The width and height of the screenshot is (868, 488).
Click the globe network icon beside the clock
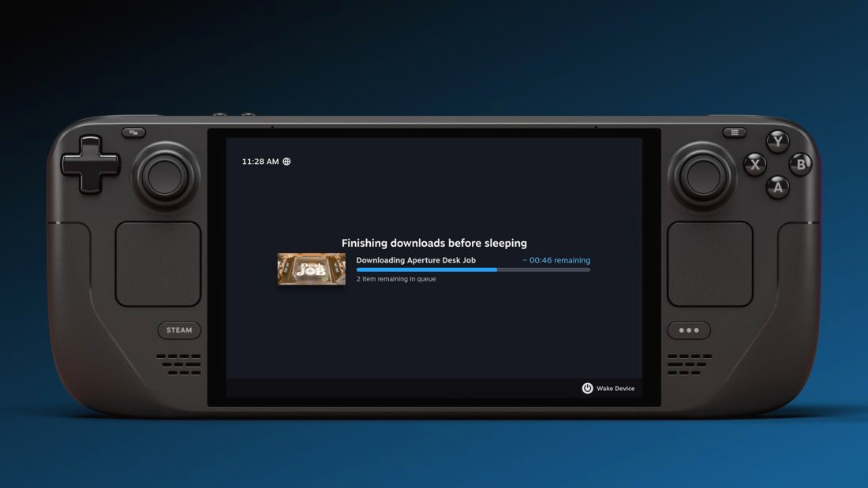286,162
